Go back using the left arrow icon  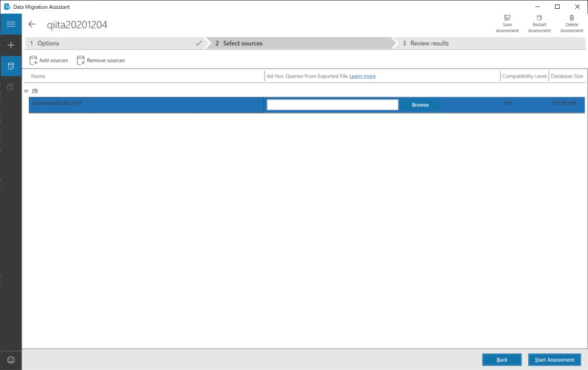tap(32, 24)
